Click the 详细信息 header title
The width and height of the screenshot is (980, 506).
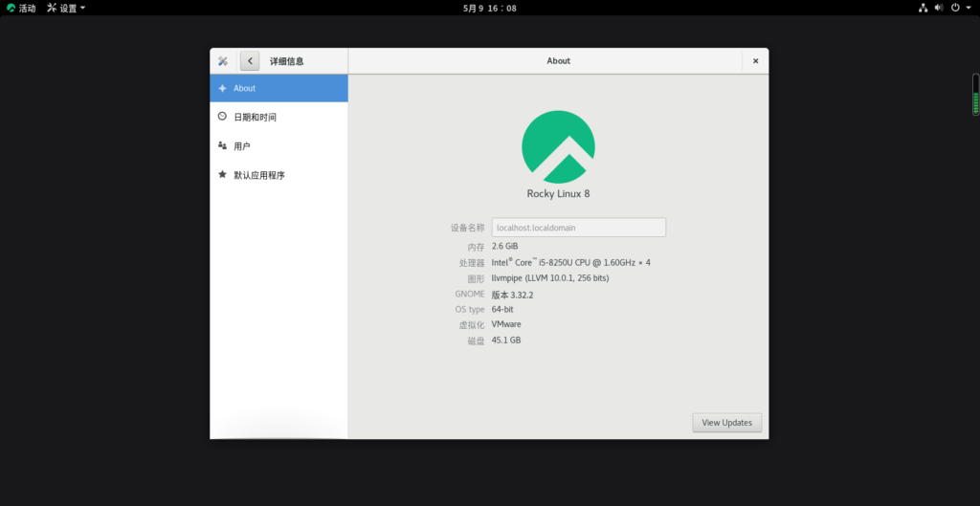pyautogui.click(x=287, y=61)
